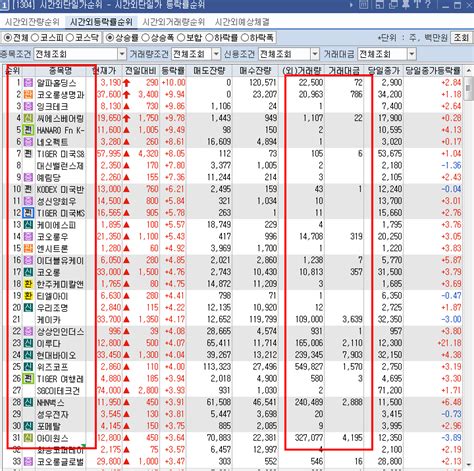The height and width of the screenshot is (471, 474).
Task: Click the stock name 포메탈
Action: pos(49,426)
